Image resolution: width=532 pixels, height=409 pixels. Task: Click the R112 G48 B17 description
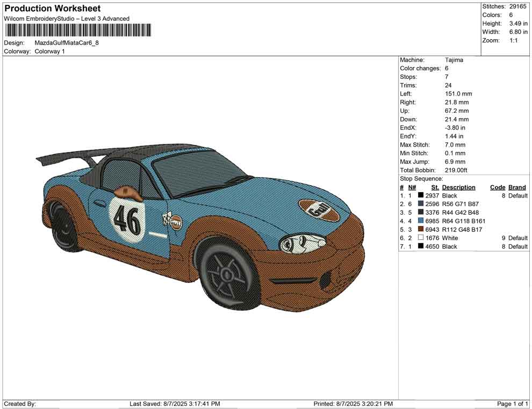tap(462, 229)
